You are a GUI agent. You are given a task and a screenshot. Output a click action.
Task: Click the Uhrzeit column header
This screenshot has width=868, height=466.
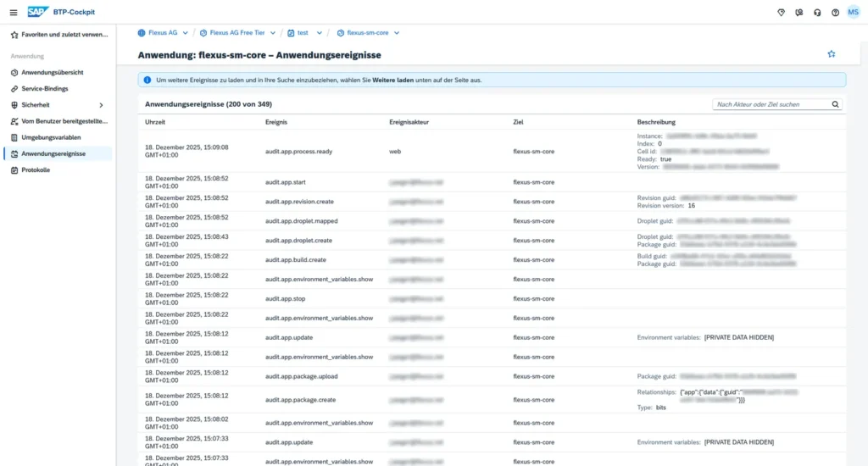pos(155,122)
